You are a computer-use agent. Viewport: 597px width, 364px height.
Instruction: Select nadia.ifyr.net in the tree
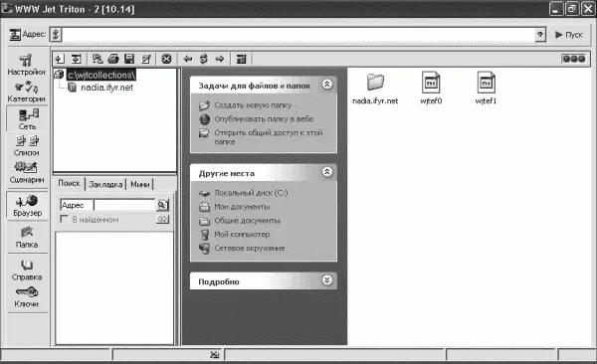point(106,88)
